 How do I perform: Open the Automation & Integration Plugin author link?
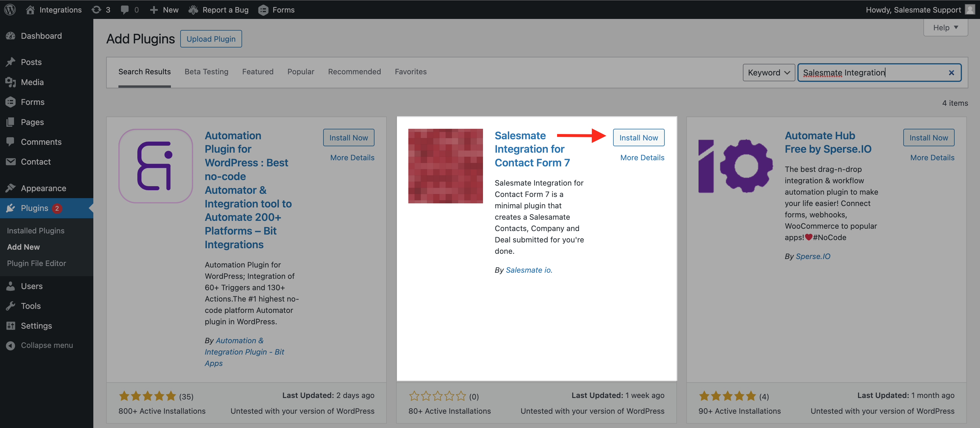(x=244, y=352)
